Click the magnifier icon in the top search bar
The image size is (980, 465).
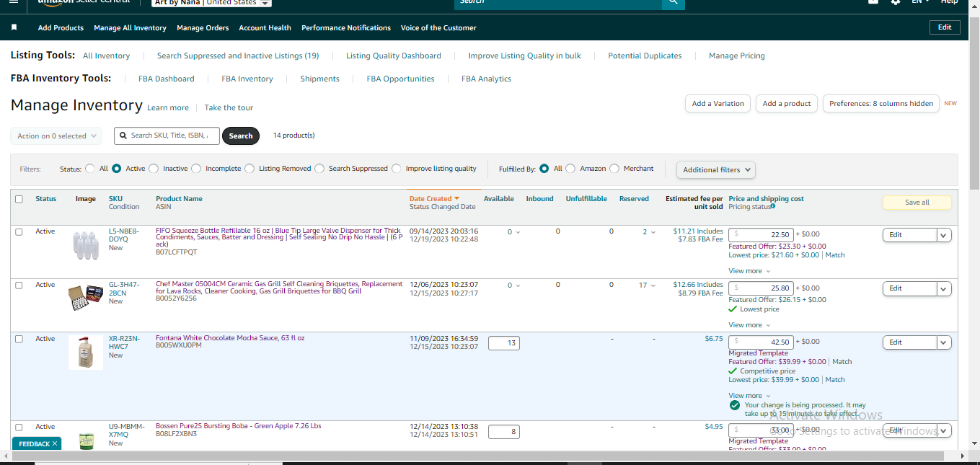(673, 3)
